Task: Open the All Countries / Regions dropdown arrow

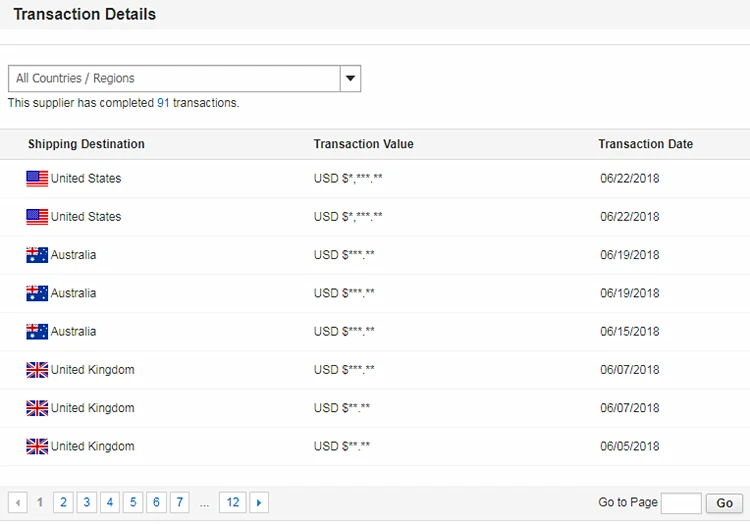Action: [x=350, y=78]
